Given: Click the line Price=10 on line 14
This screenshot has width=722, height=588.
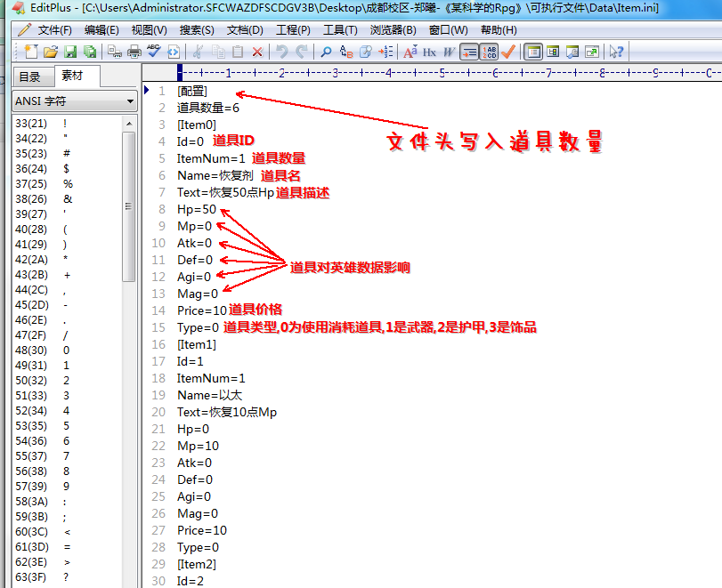Looking at the screenshot, I should coord(202,311).
